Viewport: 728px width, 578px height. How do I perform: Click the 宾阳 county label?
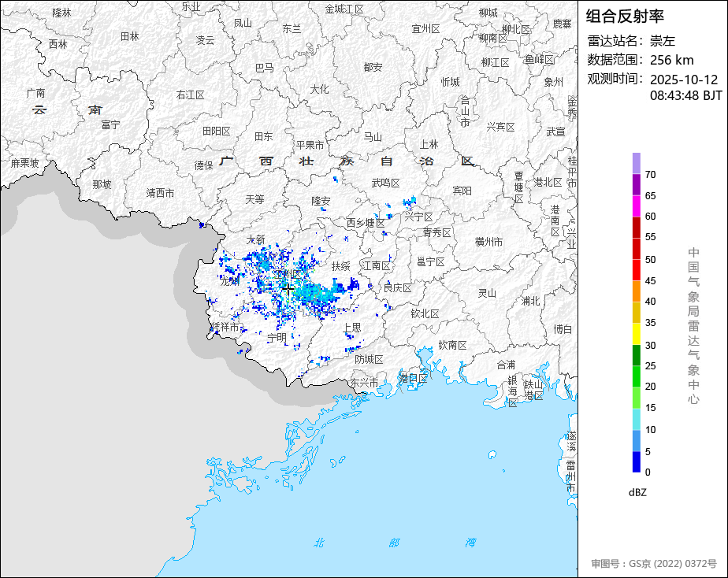tap(462, 191)
